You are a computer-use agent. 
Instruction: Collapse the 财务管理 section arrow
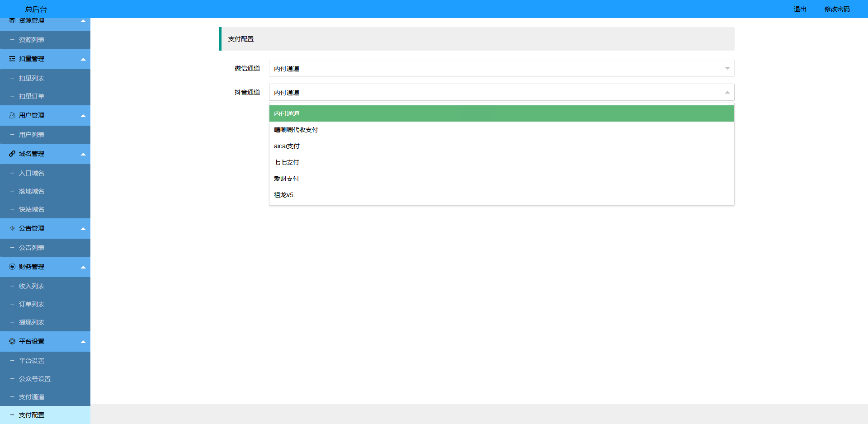click(x=83, y=267)
